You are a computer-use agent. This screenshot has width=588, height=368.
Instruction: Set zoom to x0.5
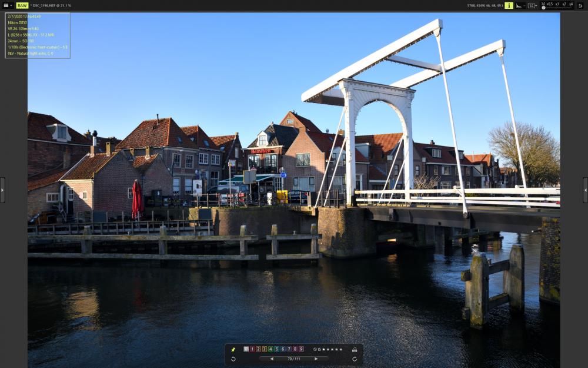click(550, 4)
